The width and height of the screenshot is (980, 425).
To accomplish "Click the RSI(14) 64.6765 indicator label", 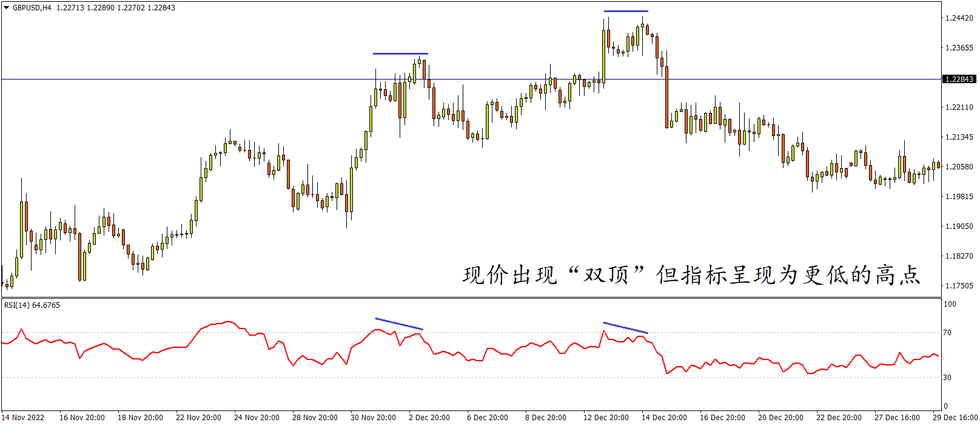I will (32, 305).
